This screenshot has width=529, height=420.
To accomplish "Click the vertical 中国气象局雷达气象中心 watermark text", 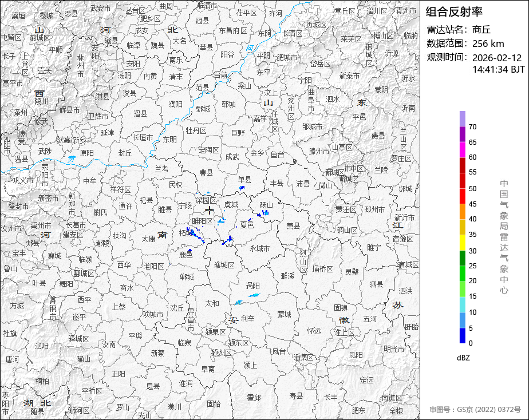I will point(504,237).
